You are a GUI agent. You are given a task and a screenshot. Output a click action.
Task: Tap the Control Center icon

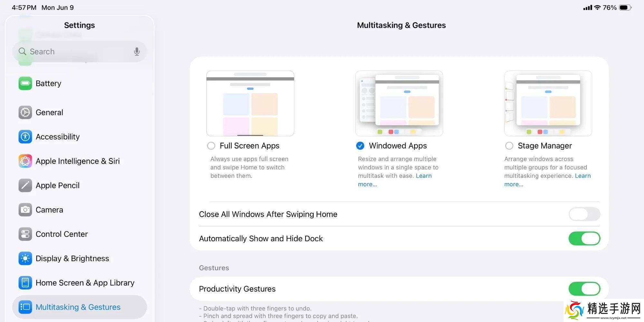(x=25, y=234)
